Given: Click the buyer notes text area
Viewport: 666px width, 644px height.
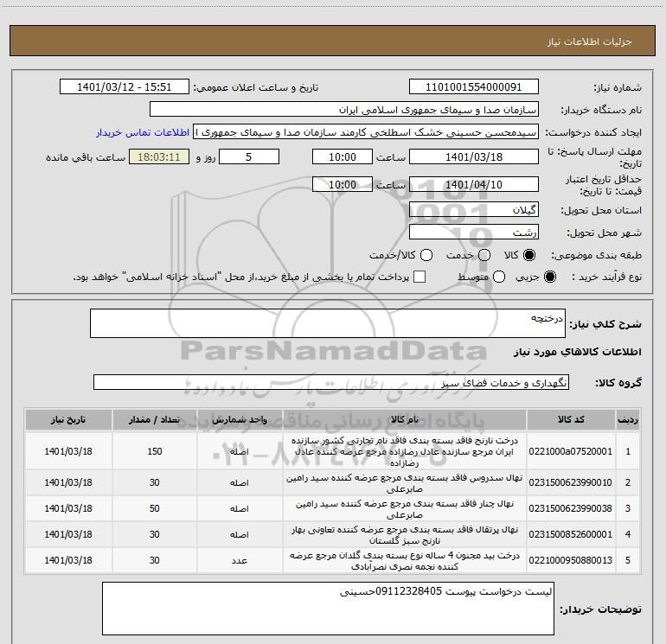Looking at the screenshot, I should (x=328, y=609).
